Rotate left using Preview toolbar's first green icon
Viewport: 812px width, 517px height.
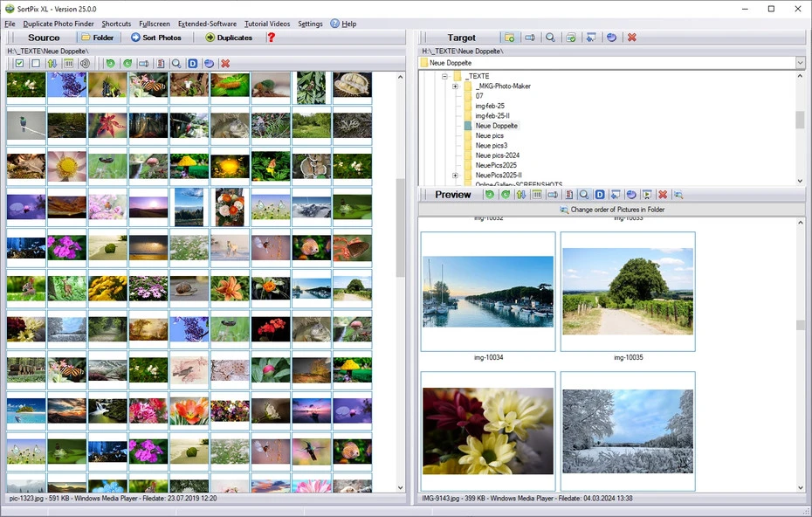[x=490, y=195]
